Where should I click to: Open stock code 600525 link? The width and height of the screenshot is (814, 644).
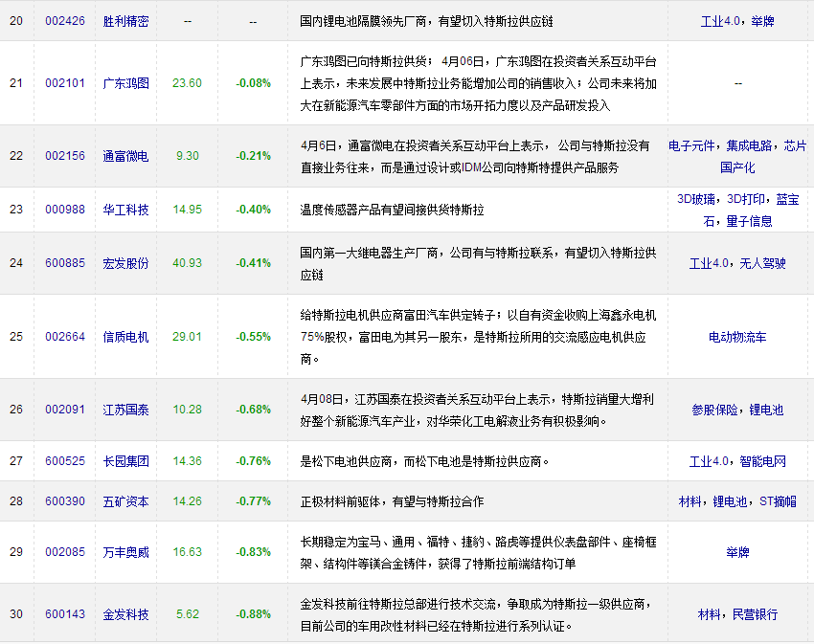click(65, 461)
